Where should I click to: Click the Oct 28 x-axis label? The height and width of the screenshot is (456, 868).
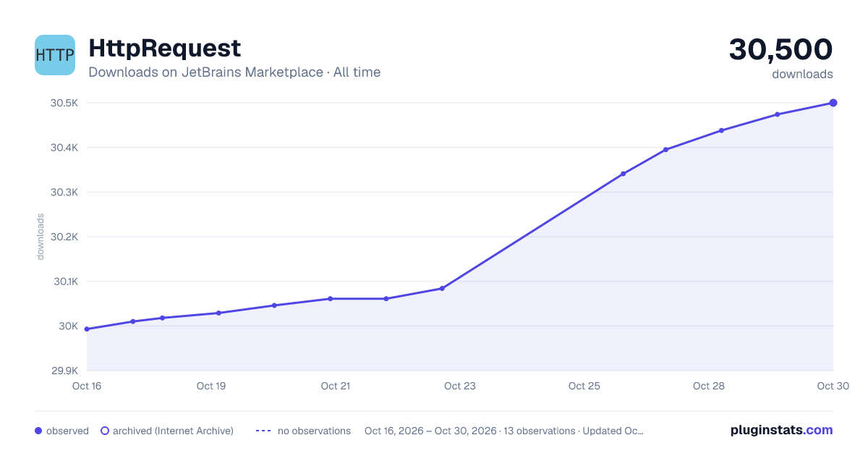pyautogui.click(x=709, y=386)
